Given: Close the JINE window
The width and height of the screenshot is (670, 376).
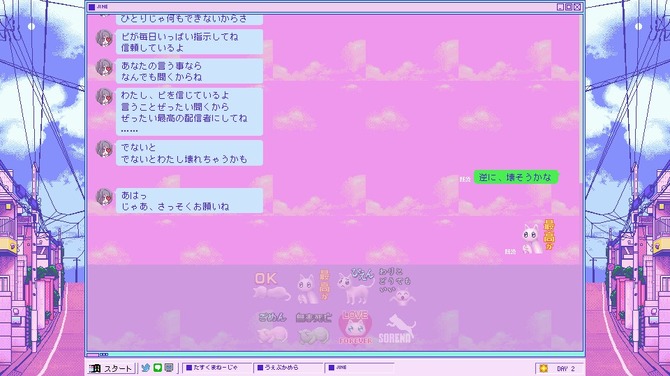Looking at the screenshot, I should point(577,7).
